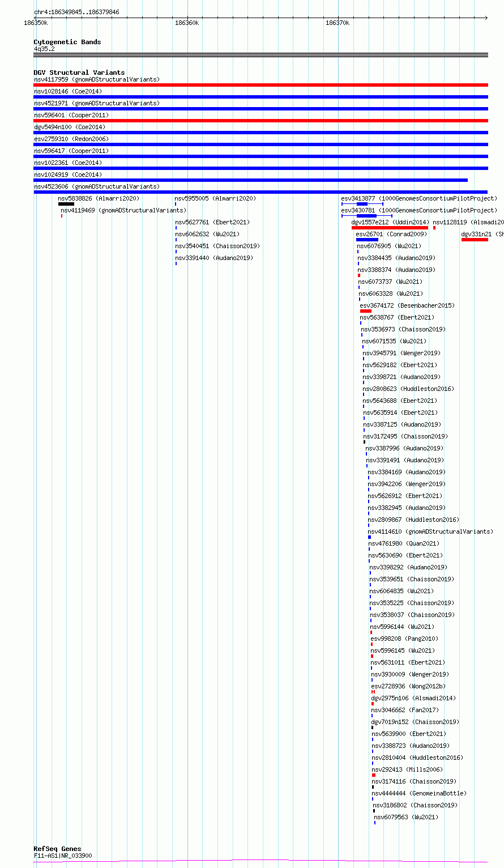This screenshot has width=504, height=868.
Task: Select variant label nsv1128119 (Alsmadi2014)
Action: click(468, 222)
